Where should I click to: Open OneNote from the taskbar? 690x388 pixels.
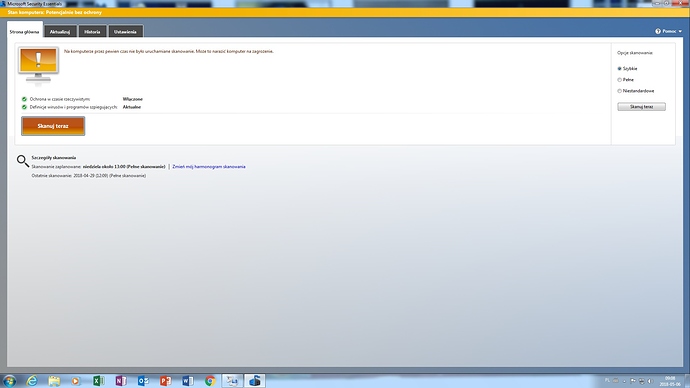pyautogui.click(x=121, y=381)
